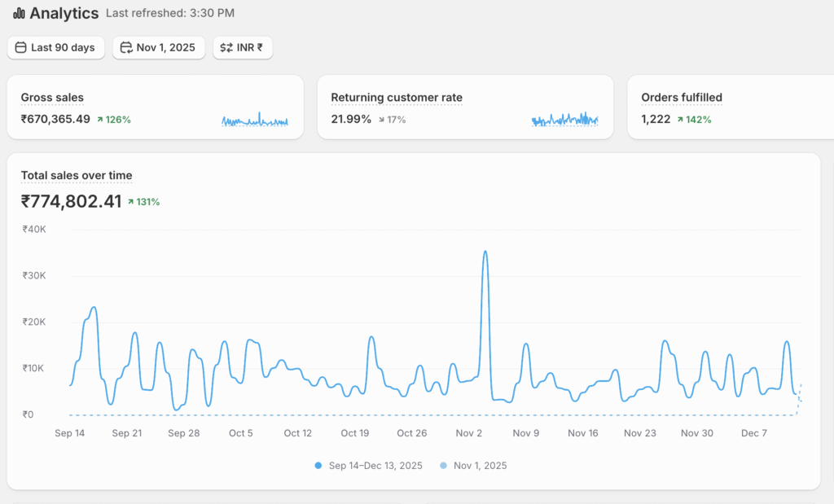Viewport: 834px width, 504px height.
Task: Click the currency exchange arrows icon beside INR
Action: [226, 48]
